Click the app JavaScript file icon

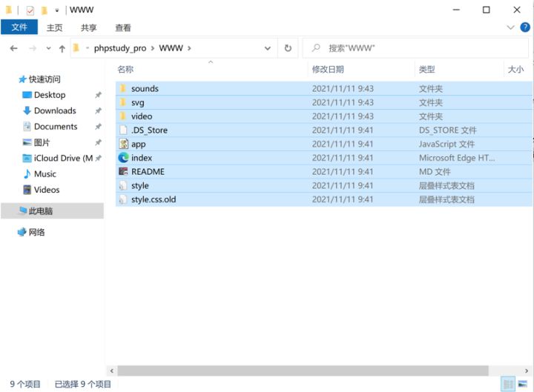tap(123, 144)
